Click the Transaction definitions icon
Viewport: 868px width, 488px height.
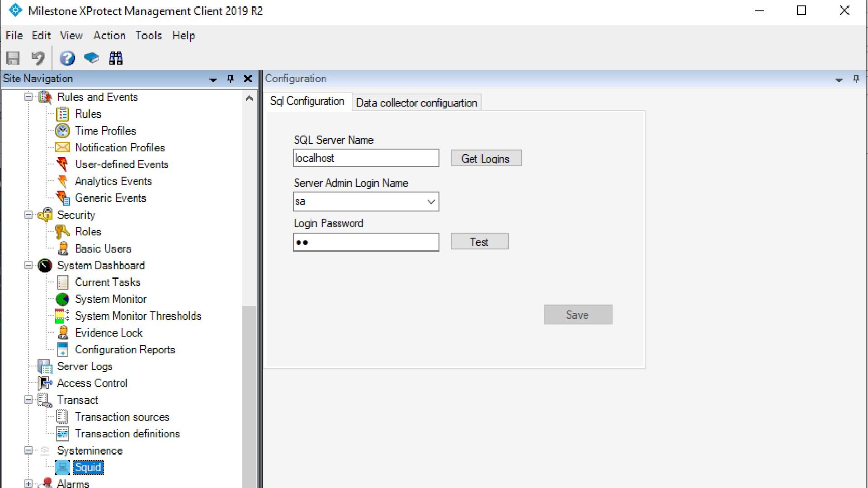coord(63,434)
